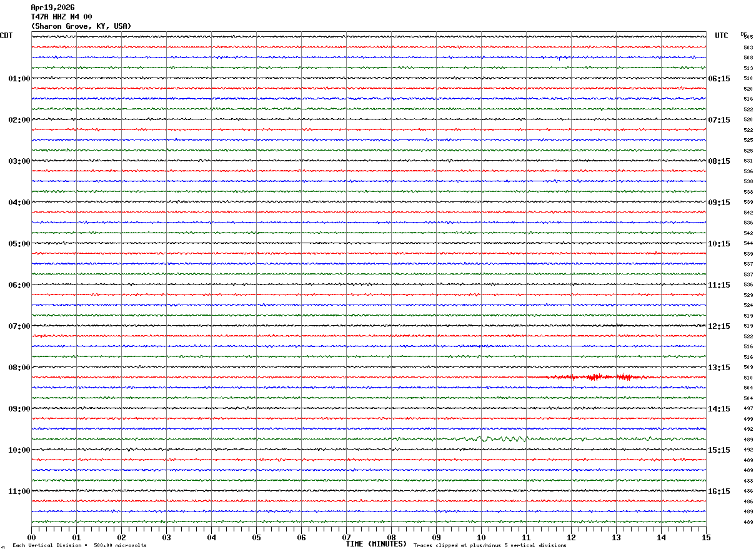Select the DC offset value 544
The image size is (756, 554).
748,243
